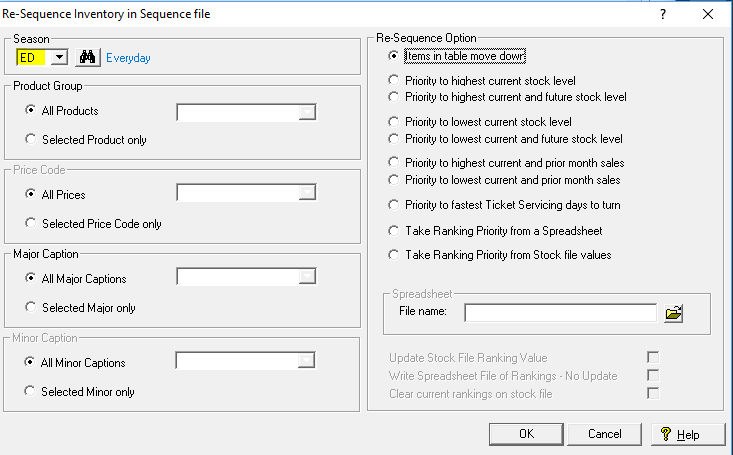Screen dimensions: 733x455
Task: Choose Selected Major only option
Action: pos(31,307)
